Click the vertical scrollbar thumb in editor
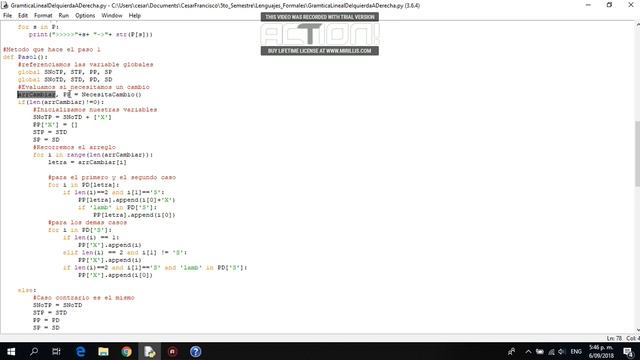The image size is (640, 360). 637,153
